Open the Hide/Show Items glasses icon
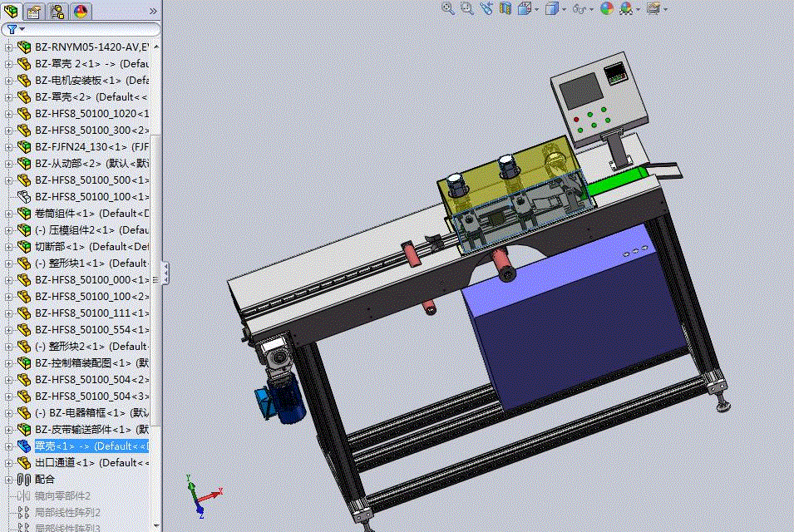The height and width of the screenshot is (532, 794). 579,8
